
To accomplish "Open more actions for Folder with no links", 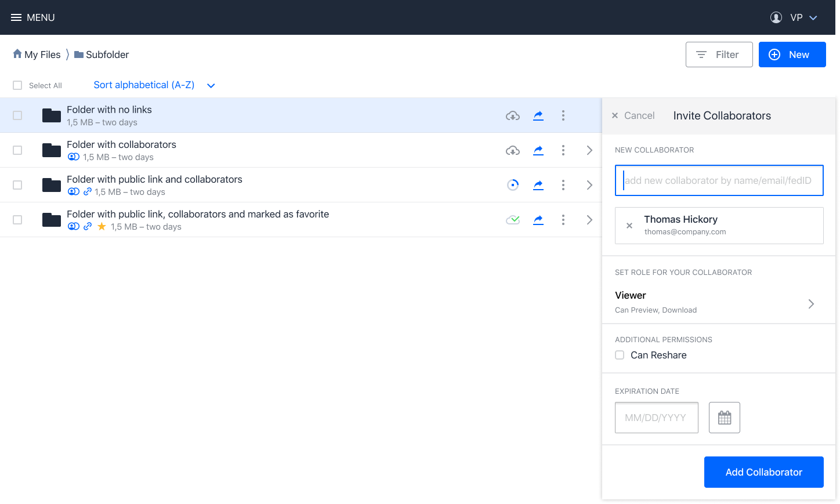I will click(563, 115).
